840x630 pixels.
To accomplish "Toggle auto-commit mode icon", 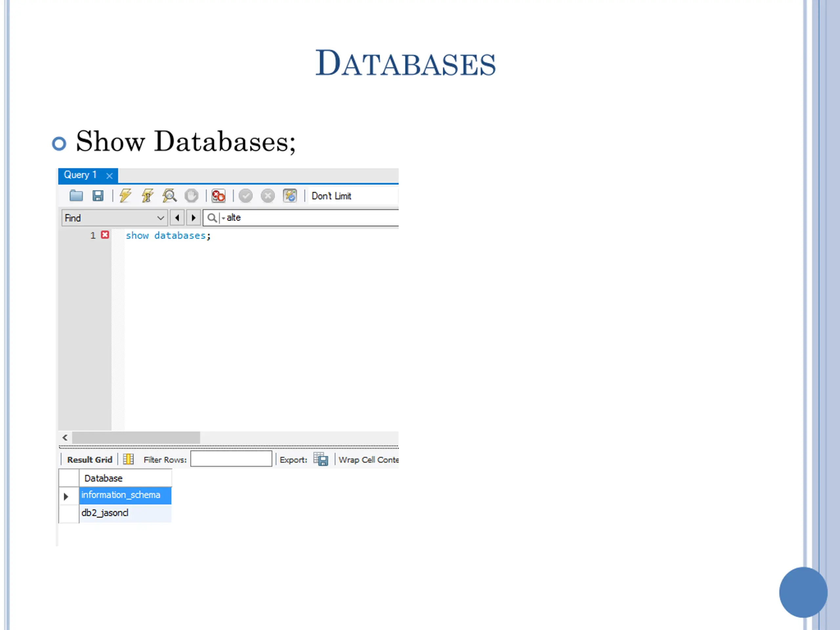I will tap(290, 196).
